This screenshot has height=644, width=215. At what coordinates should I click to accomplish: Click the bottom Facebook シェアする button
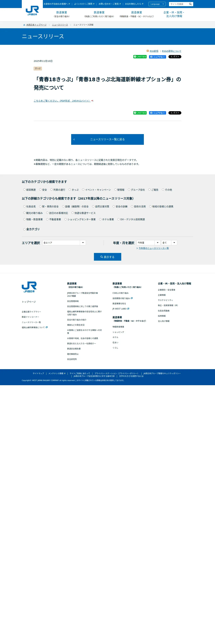[x=157, y=113]
